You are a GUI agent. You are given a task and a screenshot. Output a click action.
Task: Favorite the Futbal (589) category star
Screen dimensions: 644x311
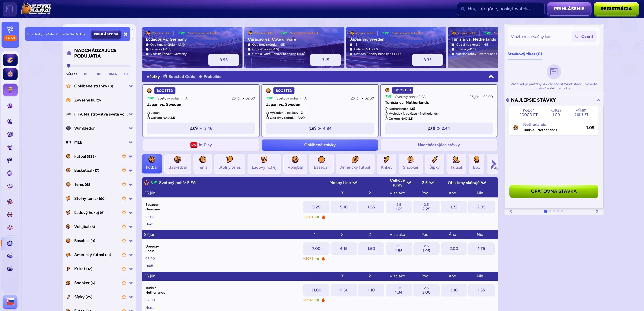tap(124, 156)
